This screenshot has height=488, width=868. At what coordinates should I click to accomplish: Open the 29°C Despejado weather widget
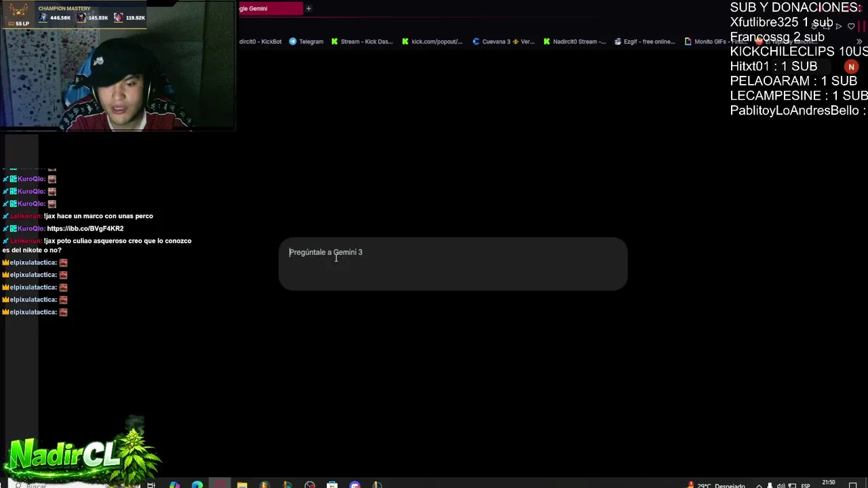point(717,485)
